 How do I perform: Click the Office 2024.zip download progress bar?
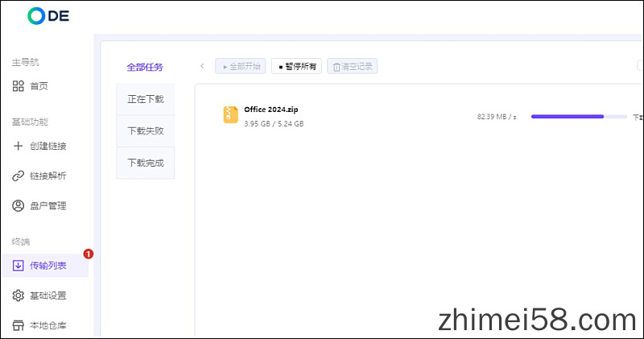578,117
